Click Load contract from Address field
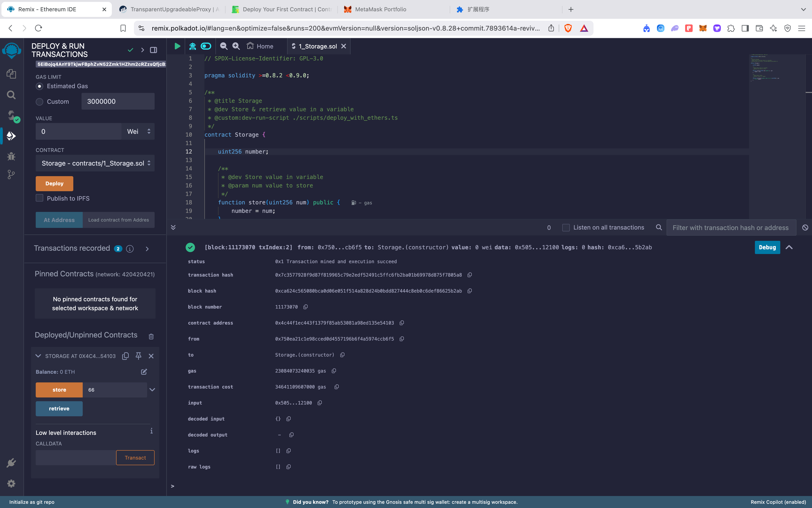This screenshot has height=508, width=812. pos(118,220)
